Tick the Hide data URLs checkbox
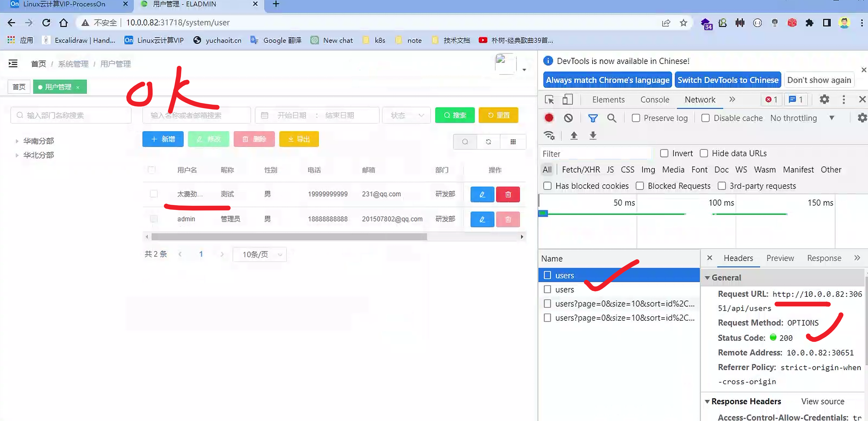This screenshot has height=421, width=868. pos(704,154)
